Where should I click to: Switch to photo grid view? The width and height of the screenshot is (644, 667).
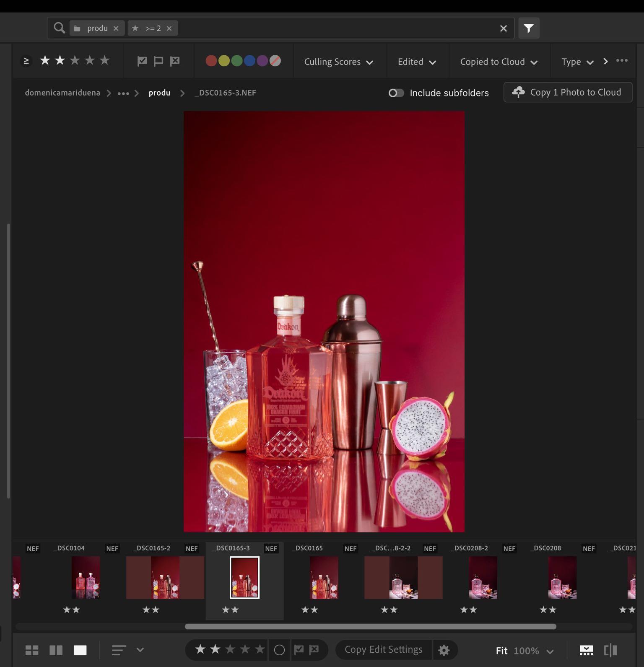click(x=32, y=650)
